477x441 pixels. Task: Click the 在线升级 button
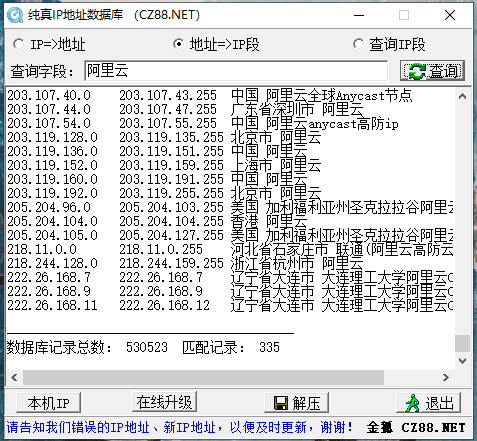tap(164, 402)
